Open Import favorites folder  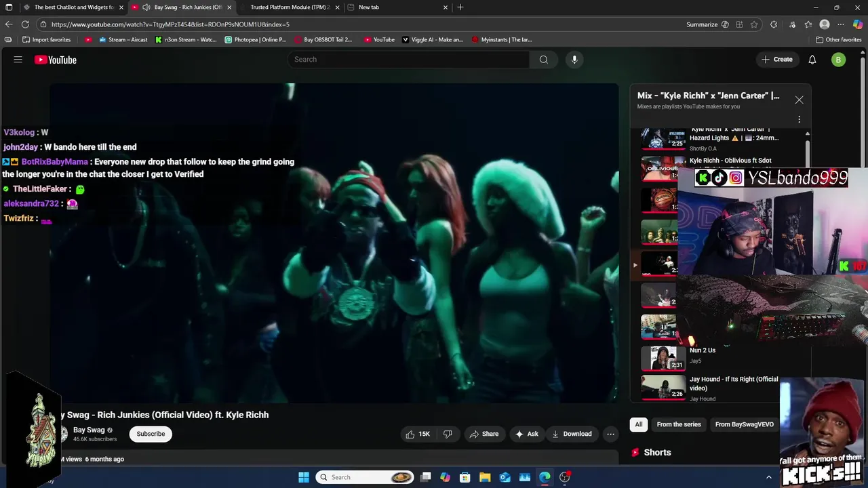click(46, 40)
